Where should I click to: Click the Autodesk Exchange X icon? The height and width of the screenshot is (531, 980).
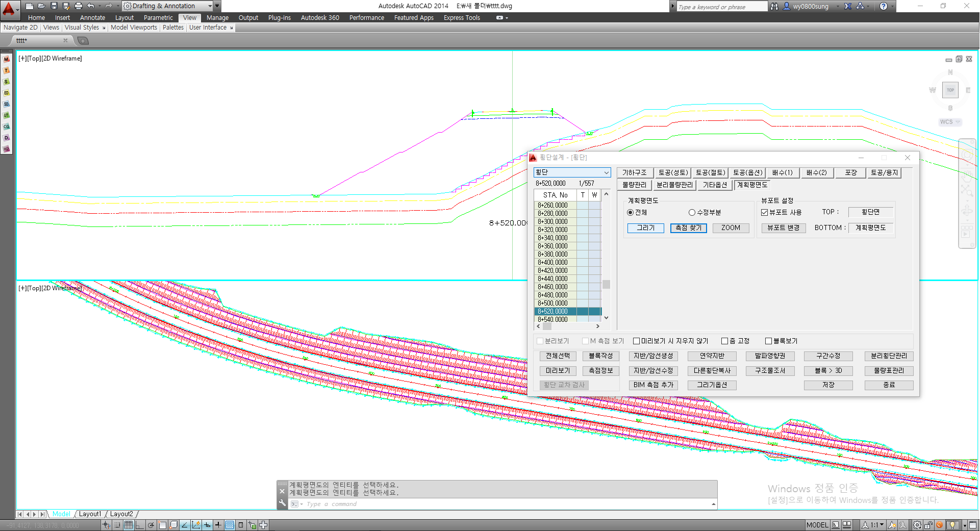point(848,6)
